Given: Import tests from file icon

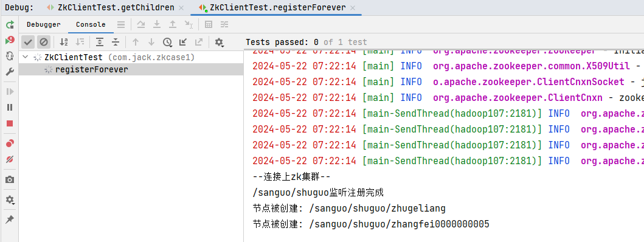Looking at the screenshot, I should pyautogui.click(x=183, y=42).
